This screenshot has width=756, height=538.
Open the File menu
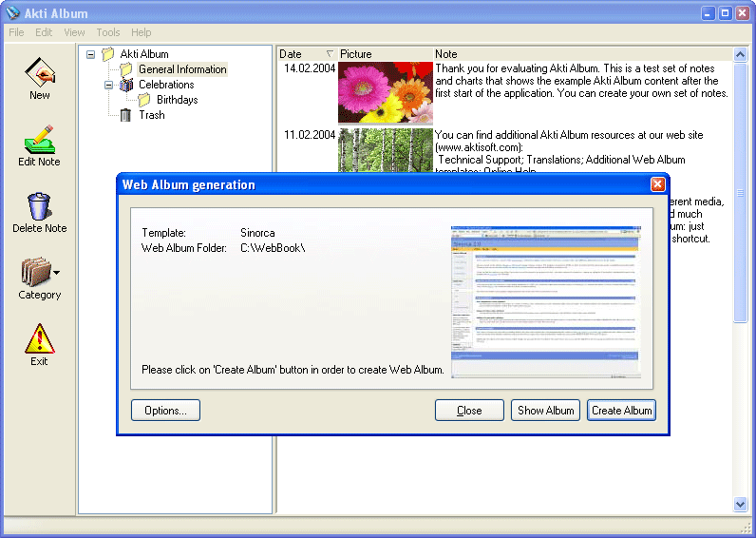[x=16, y=32]
